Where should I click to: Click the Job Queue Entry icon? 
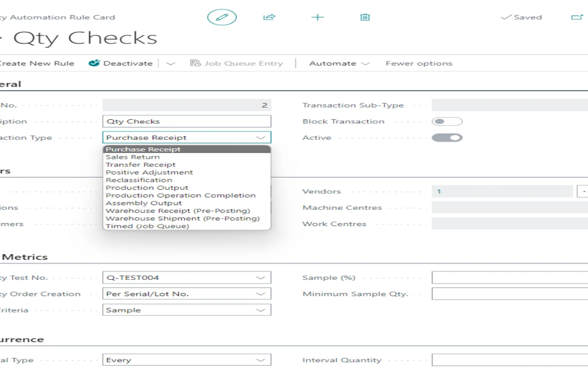(x=195, y=63)
